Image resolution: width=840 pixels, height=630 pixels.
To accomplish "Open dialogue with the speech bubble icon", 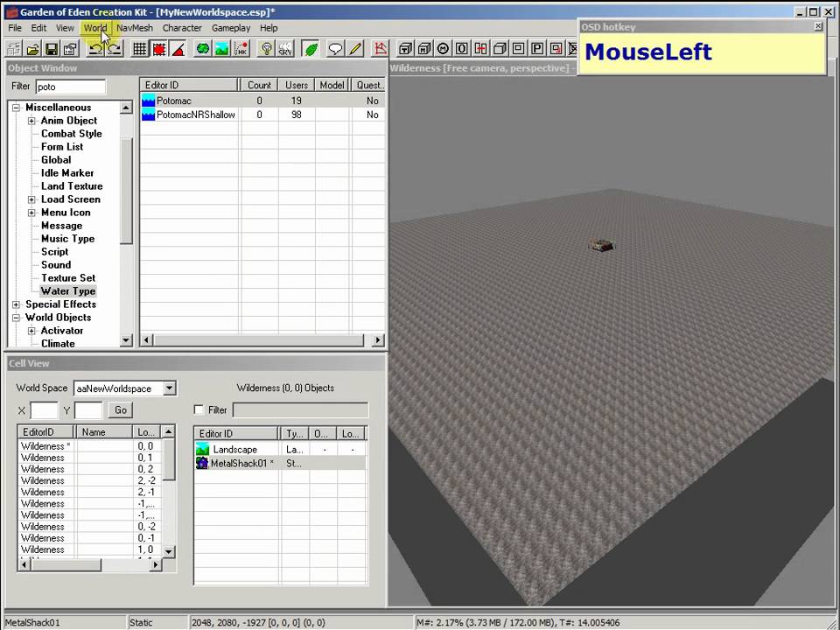I will click(335, 49).
